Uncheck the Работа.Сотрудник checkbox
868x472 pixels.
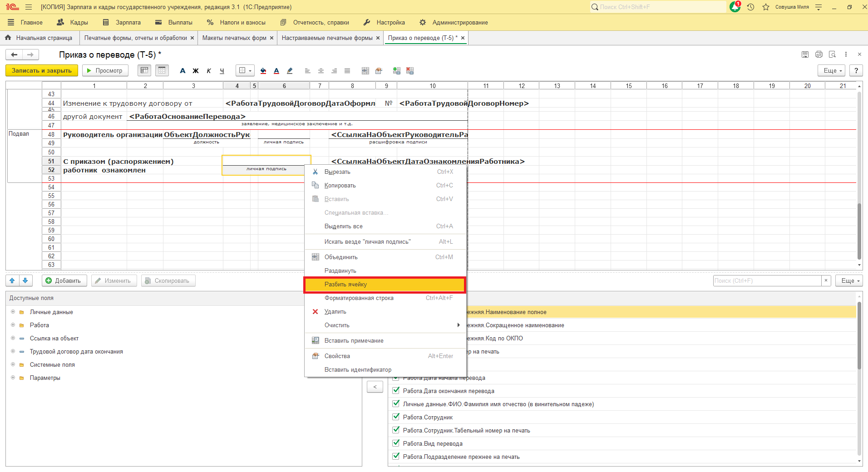click(396, 417)
